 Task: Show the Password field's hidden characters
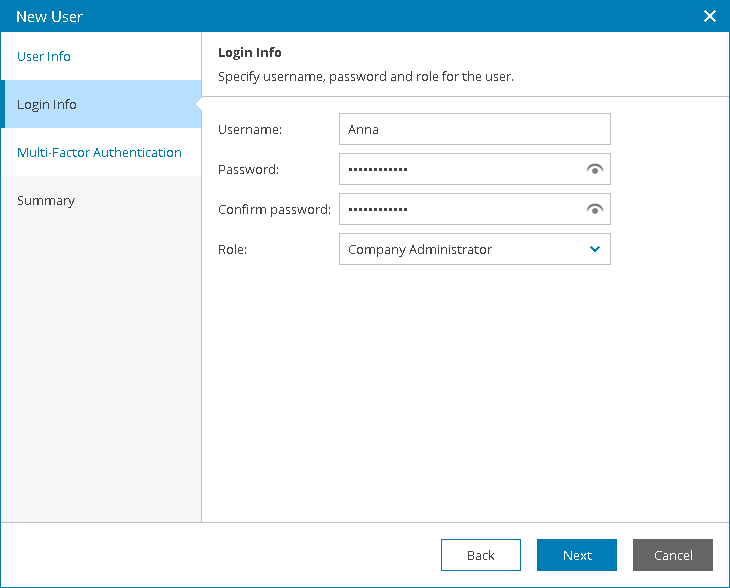(595, 170)
